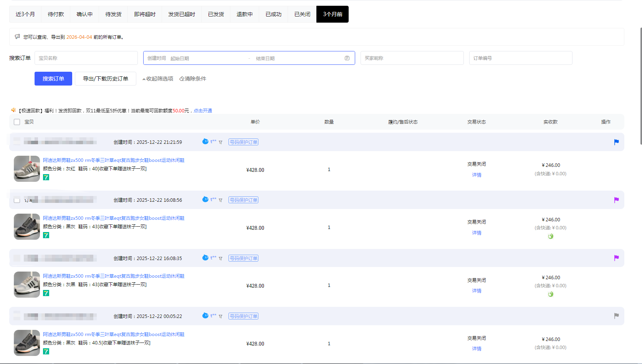Click the buyer filter funnel on the 16:08:56 order
Viewport: 642px width, 364px height.
coord(221,200)
